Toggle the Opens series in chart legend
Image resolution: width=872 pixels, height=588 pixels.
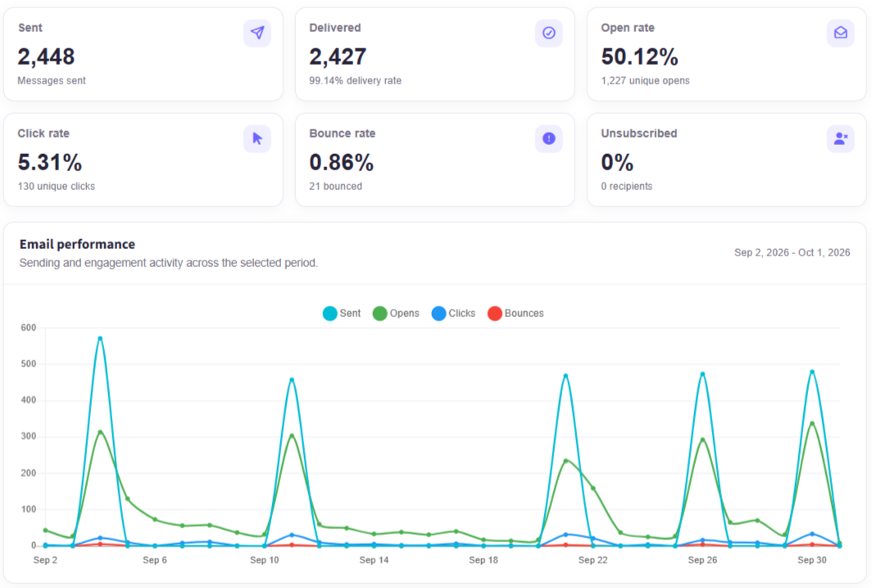point(396,314)
